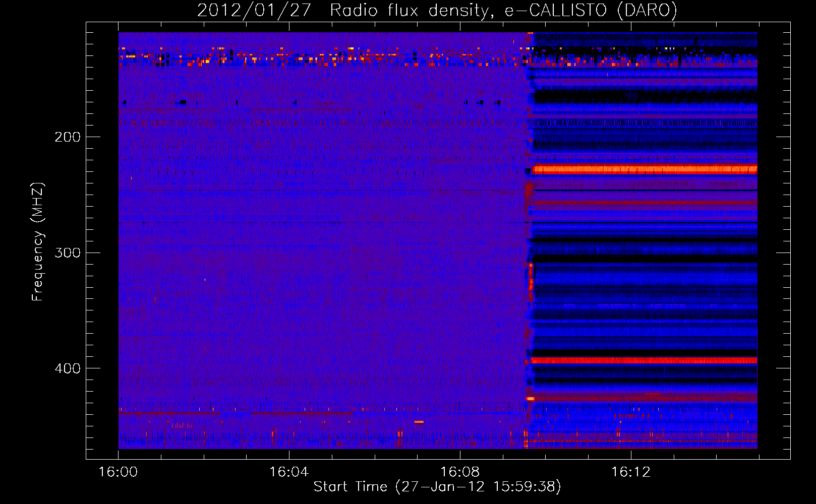This screenshot has height=504, width=816.
Task: Click the bright orange emission band near 230 MHz
Action: pos(645,169)
